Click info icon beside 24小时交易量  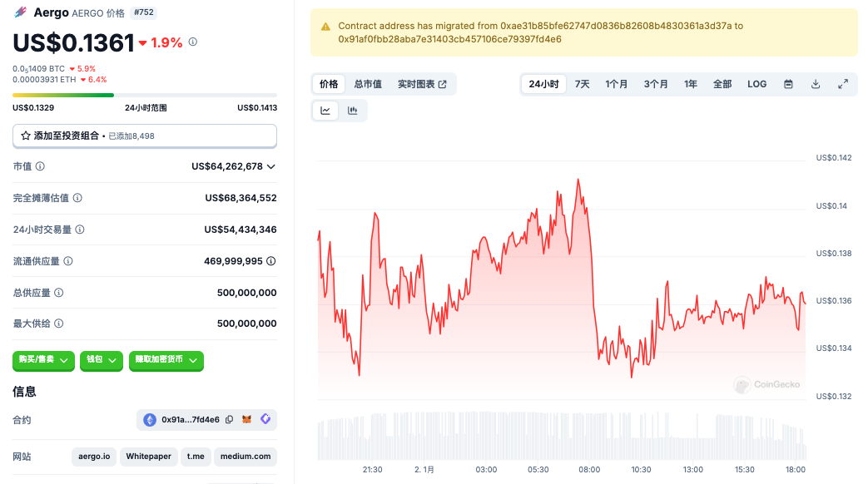(80, 230)
